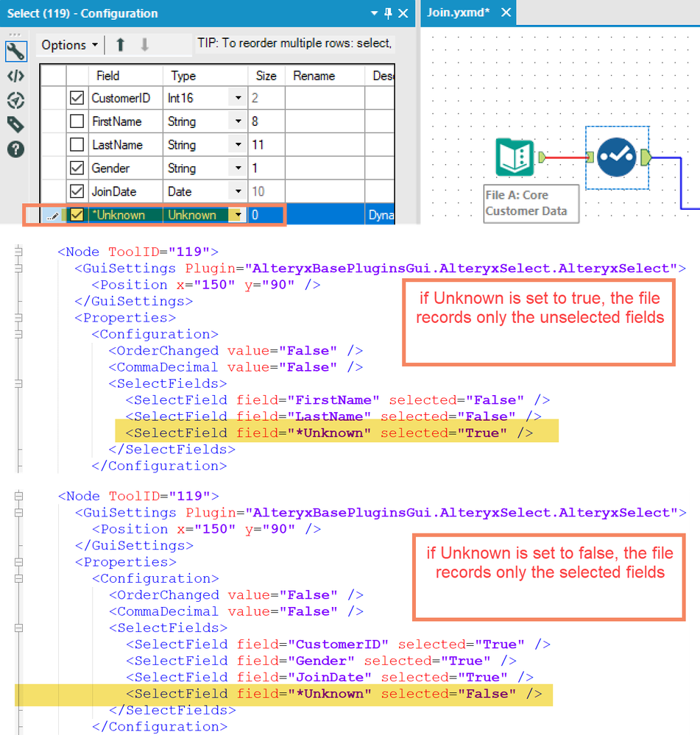
Task: Click the FirstName size cell showing 8
Action: [266, 121]
